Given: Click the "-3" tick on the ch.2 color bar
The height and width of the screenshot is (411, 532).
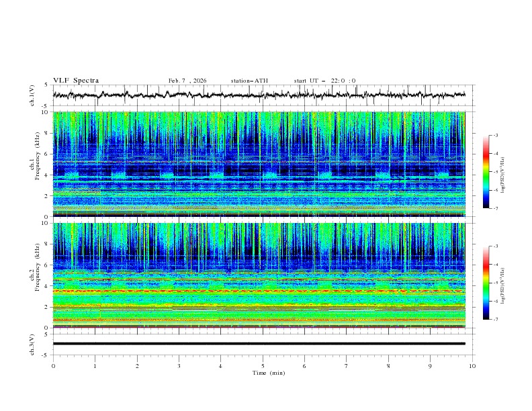Looking at the screenshot, I should 496,246.
